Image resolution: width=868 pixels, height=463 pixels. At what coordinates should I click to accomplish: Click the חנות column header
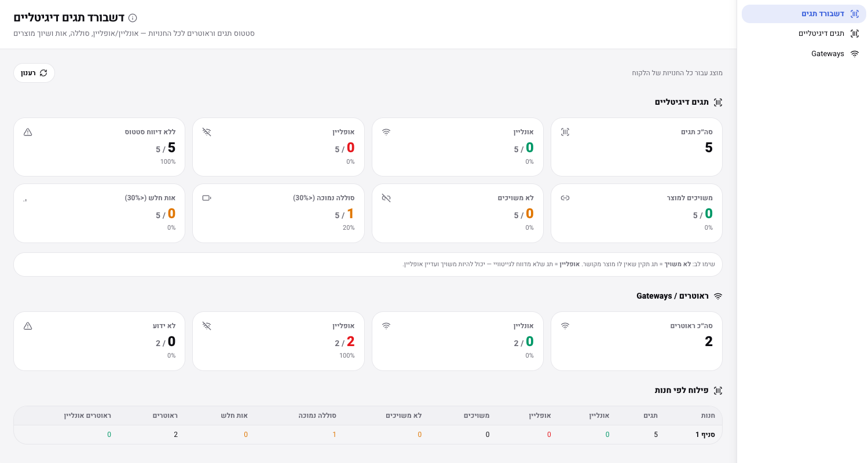(x=708, y=416)
